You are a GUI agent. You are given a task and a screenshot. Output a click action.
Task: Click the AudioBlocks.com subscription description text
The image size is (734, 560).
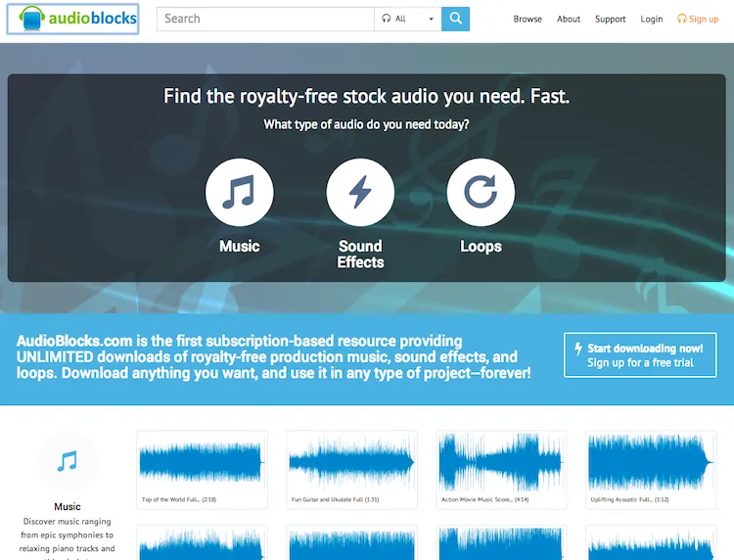[274, 357]
